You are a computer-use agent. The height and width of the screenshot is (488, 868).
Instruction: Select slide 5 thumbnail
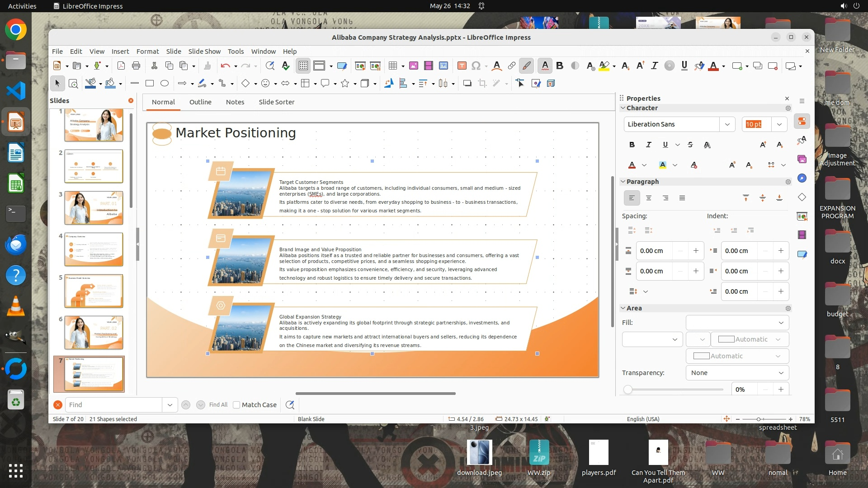(94, 291)
